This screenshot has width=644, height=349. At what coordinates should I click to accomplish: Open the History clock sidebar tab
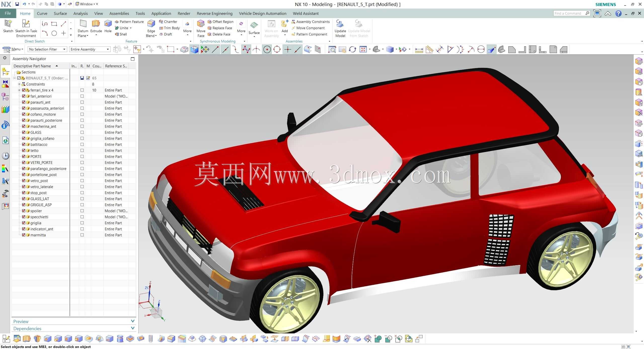click(5, 156)
